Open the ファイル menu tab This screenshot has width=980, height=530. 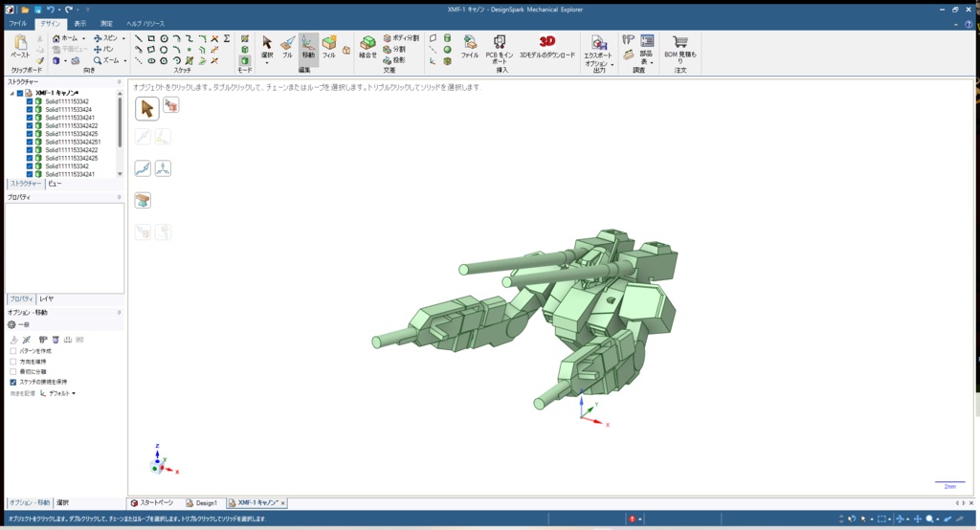pyautogui.click(x=17, y=24)
